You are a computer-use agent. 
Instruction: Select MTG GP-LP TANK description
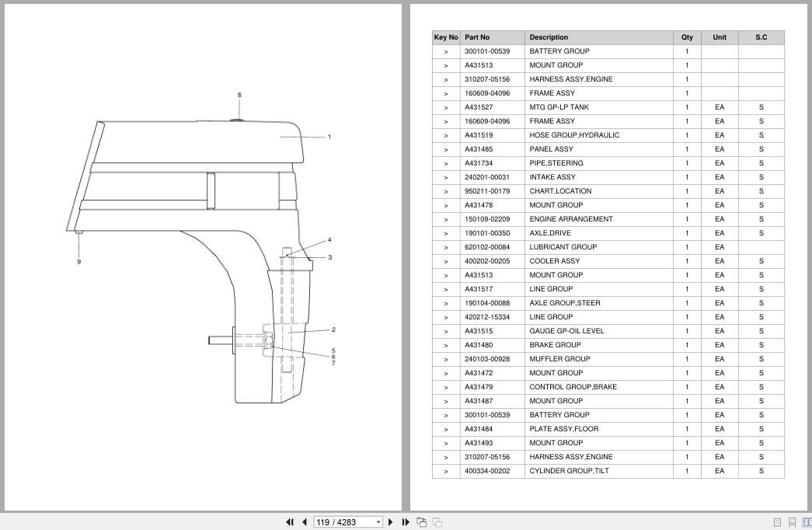pyautogui.click(x=559, y=107)
